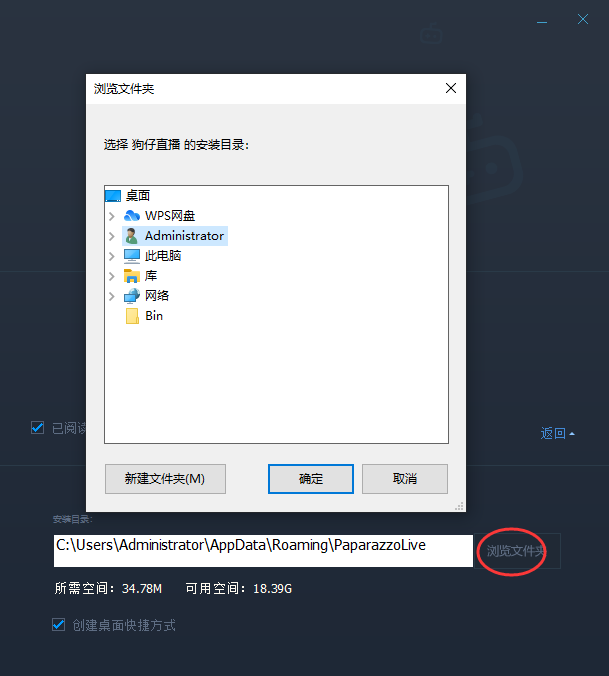
Task: Expand the 库 tree node
Action: (112, 276)
